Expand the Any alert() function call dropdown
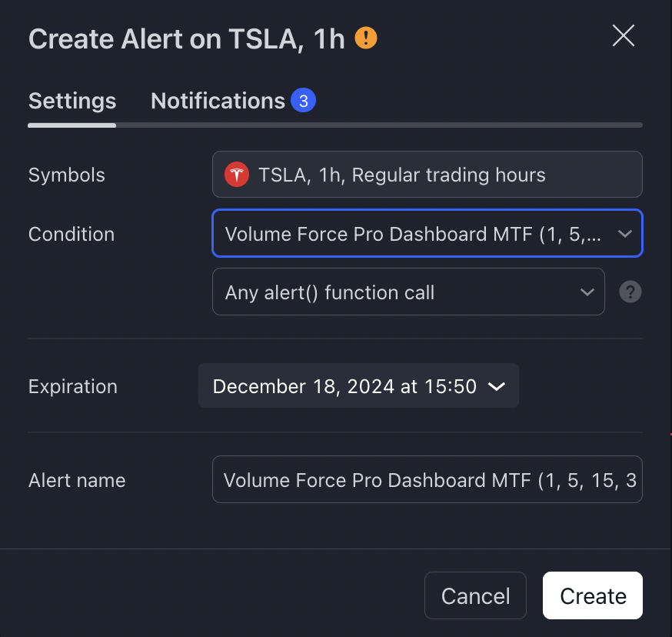672x637 pixels. click(408, 292)
